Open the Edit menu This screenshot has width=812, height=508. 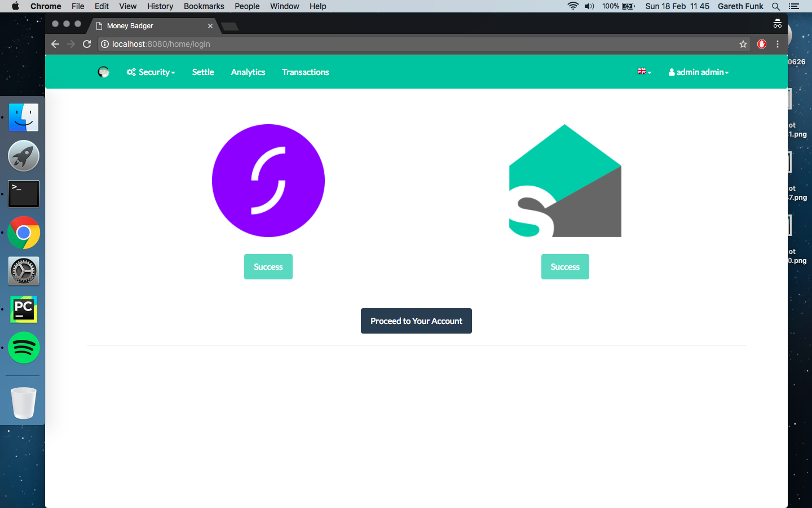tap(101, 6)
